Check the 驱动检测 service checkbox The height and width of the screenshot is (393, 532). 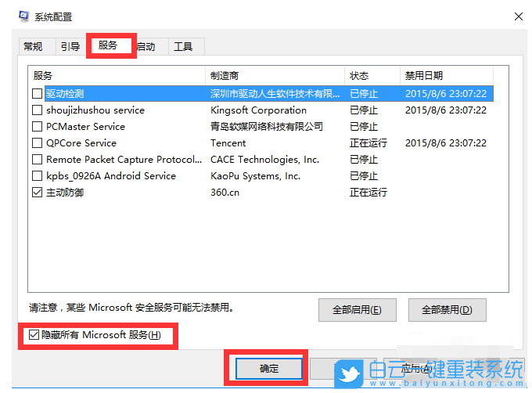tap(37, 94)
